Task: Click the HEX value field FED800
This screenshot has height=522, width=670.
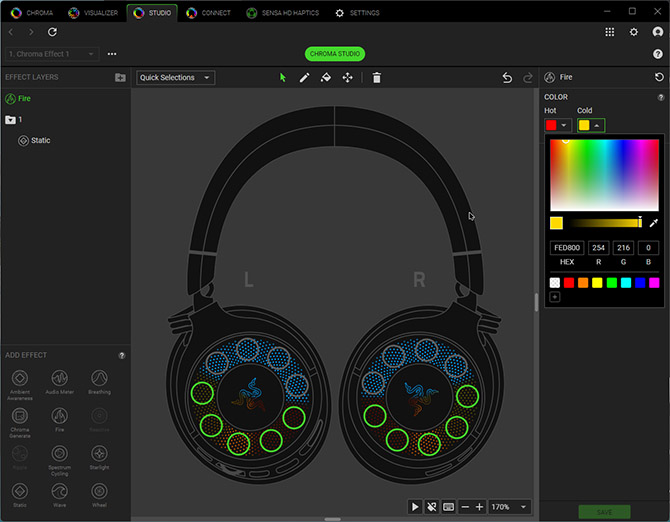Action: click(x=567, y=248)
